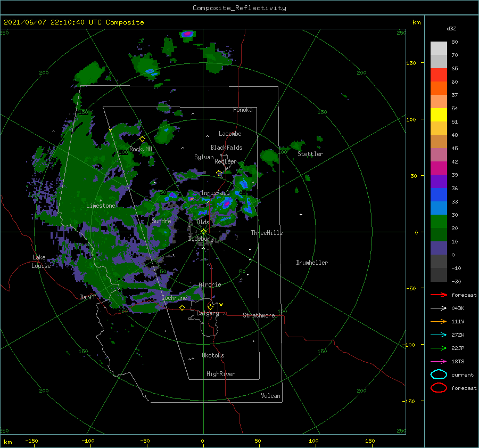The height and width of the screenshot is (448, 479).
Task: Click yellow diamond marker above Calgary label
Action: 210,307
